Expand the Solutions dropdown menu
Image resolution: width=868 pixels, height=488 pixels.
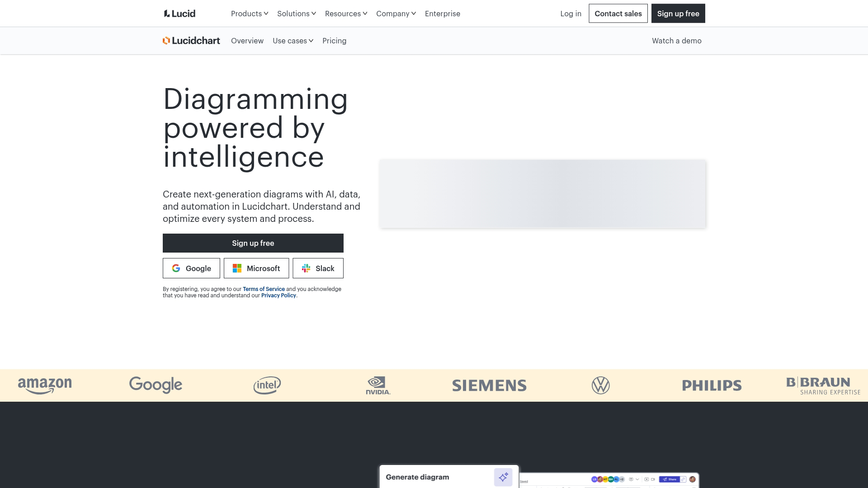[297, 14]
